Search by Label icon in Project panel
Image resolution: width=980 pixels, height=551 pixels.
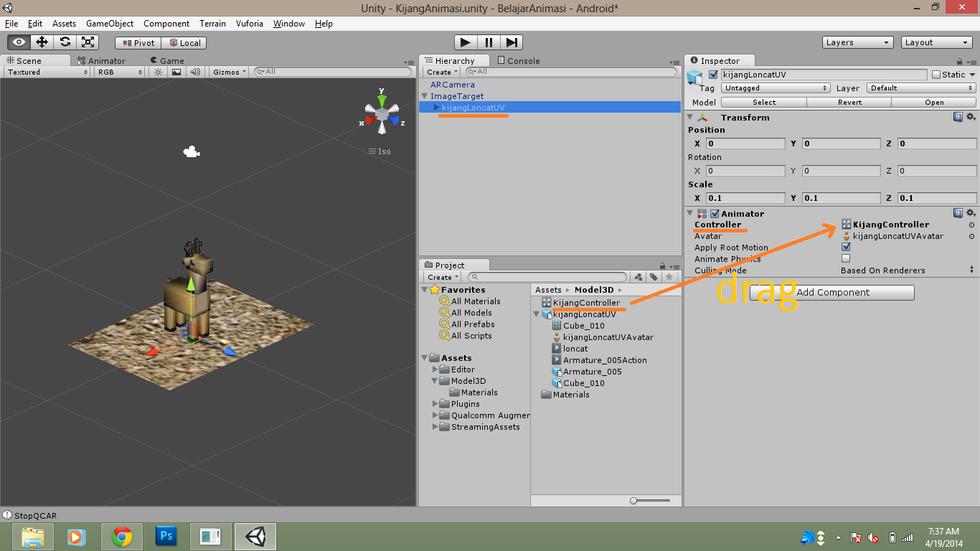[654, 277]
